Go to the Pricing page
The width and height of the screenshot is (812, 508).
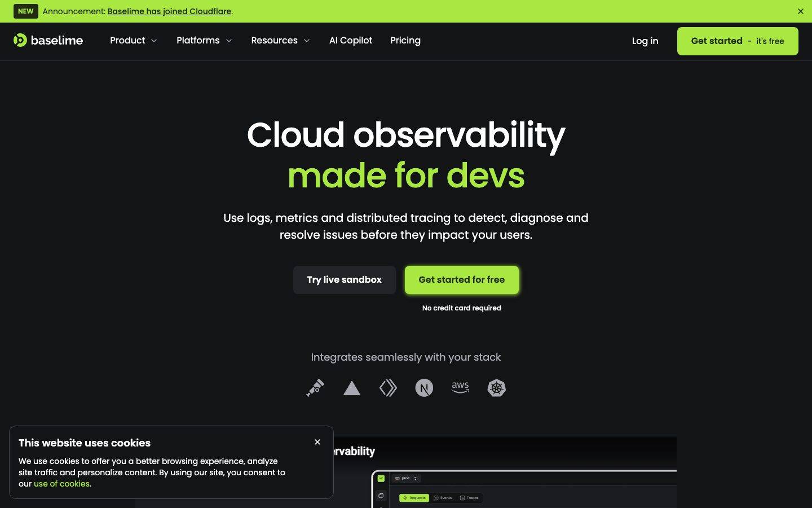[405, 41]
